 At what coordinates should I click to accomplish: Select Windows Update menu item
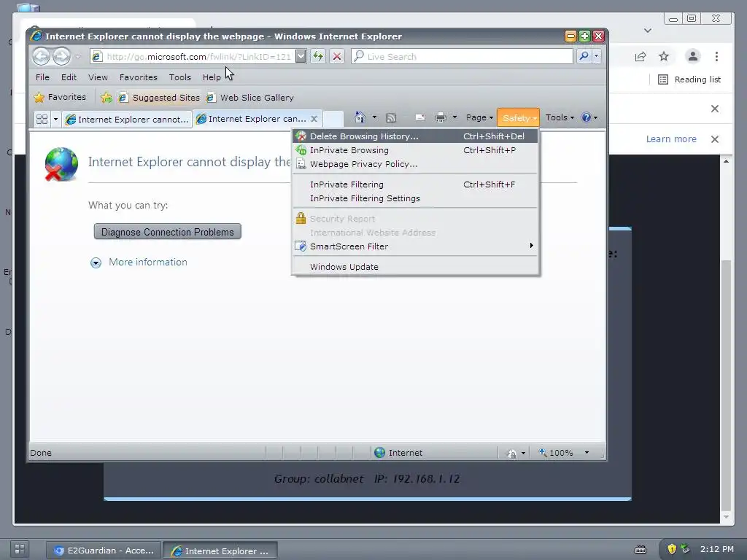[x=415, y=267]
